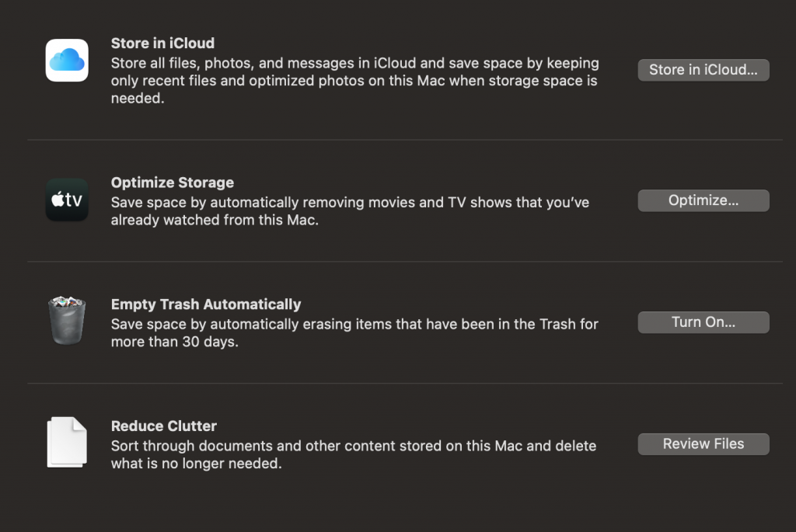The width and height of the screenshot is (796, 532).
Task: Click the Apple TV app icon
Action: click(x=67, y=200)
